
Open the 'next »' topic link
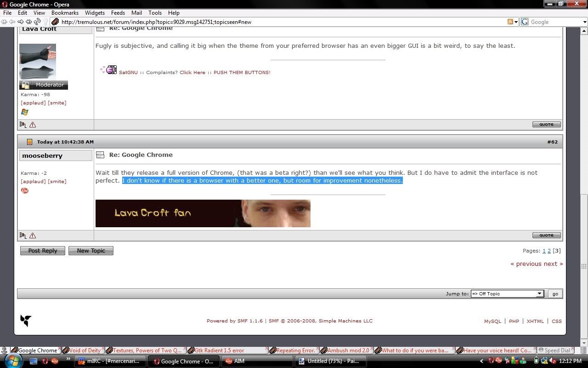[553, 264]
